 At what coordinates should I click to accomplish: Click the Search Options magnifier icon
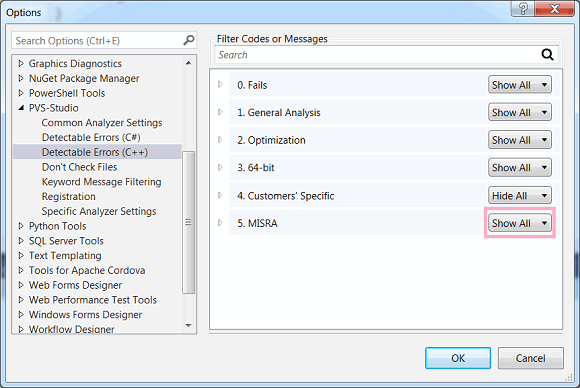[x=189, y=40]
